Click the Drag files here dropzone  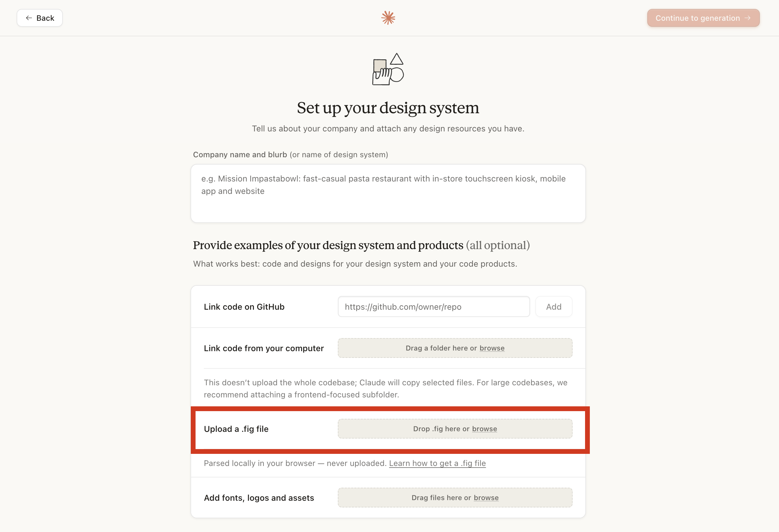tap(455, 498)
